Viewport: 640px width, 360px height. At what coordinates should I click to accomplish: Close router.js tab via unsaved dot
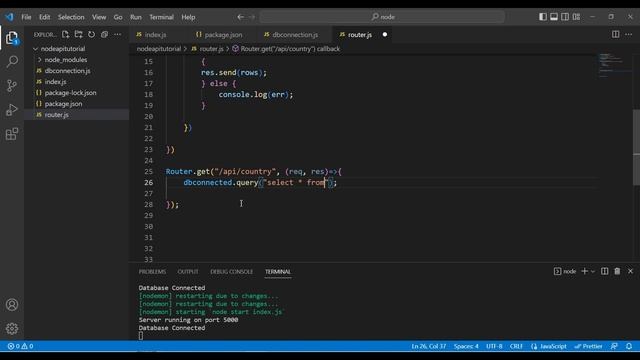(x=384, y=35)
